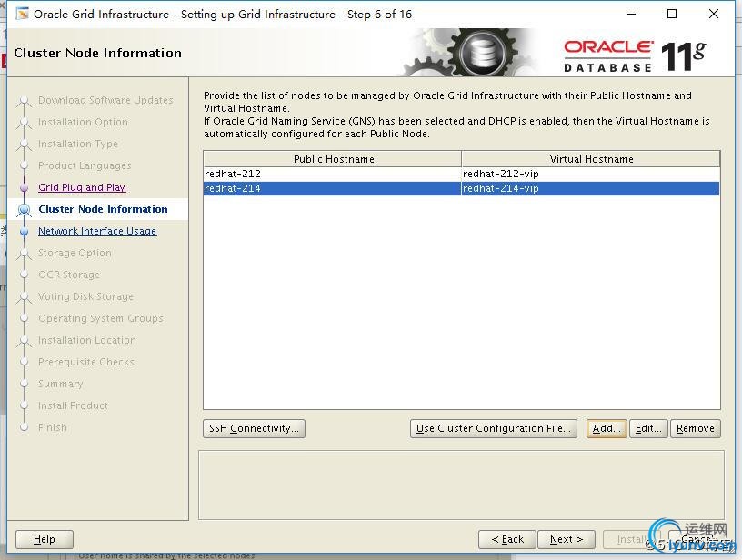Click the SSH Connectivity button
This screenshot has height=560, width=742.
(254, 428)
